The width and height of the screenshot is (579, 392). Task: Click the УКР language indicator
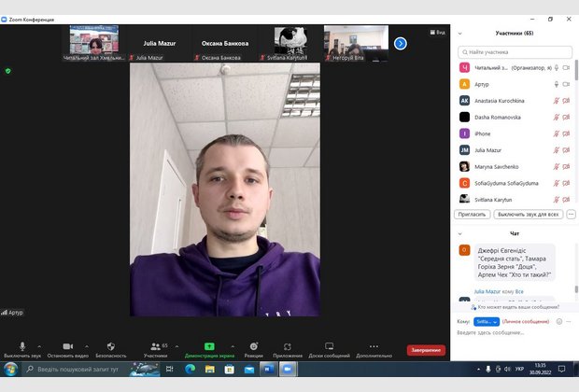coord(519,369)
